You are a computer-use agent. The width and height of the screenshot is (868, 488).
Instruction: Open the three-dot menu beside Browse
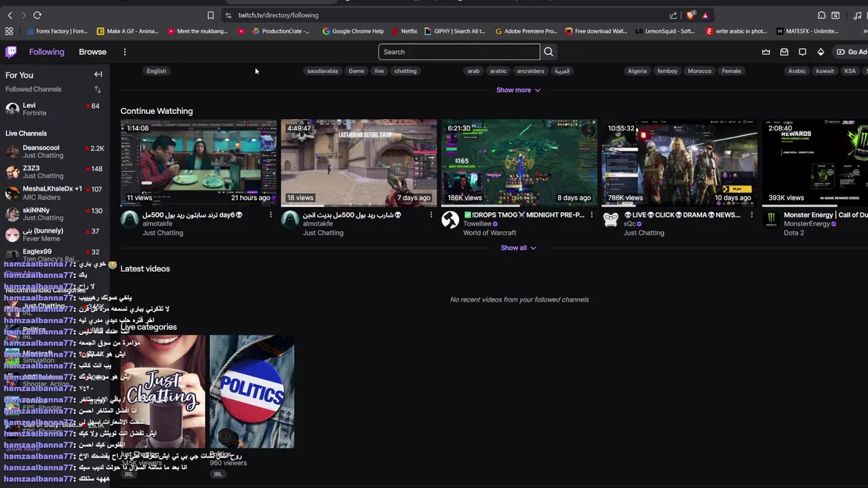tap(125, 52)
